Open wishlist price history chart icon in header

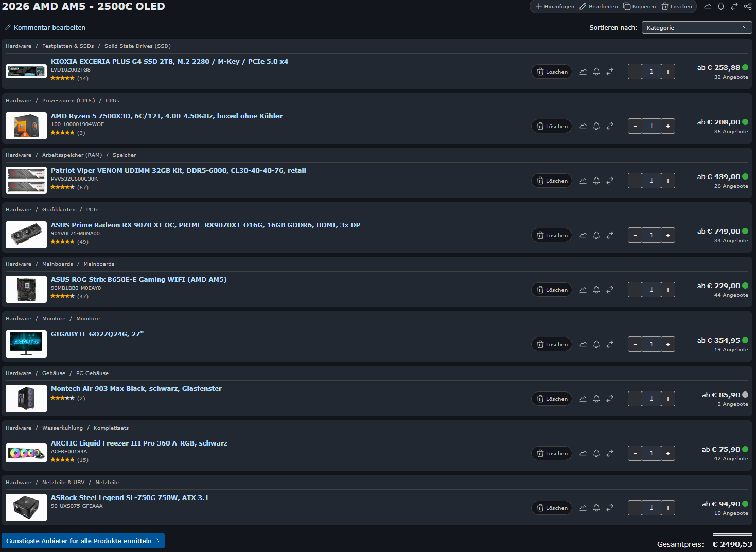[708, 6]
